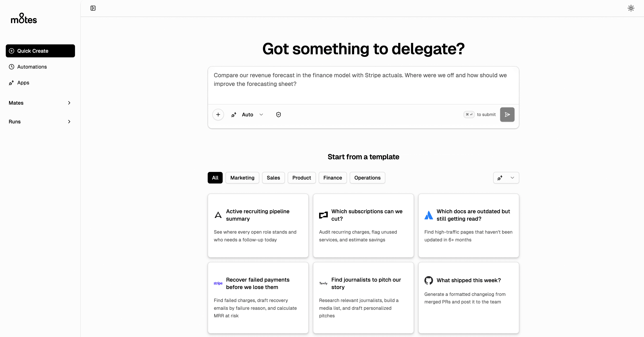Click the shield permissions icon in composer
The image size is (644, 337).
tap(279, 114)
